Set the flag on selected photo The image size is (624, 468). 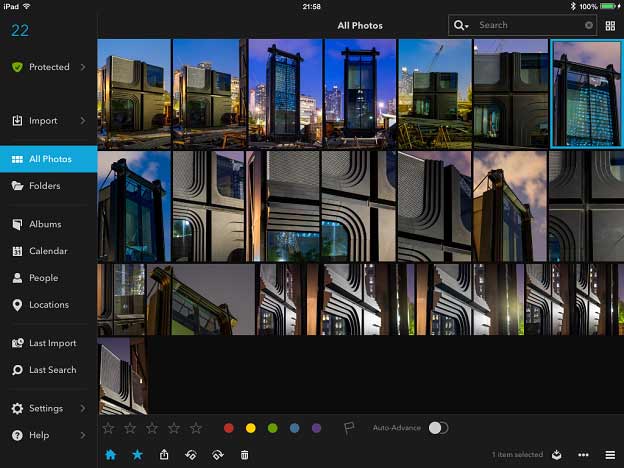pos(349,428)
